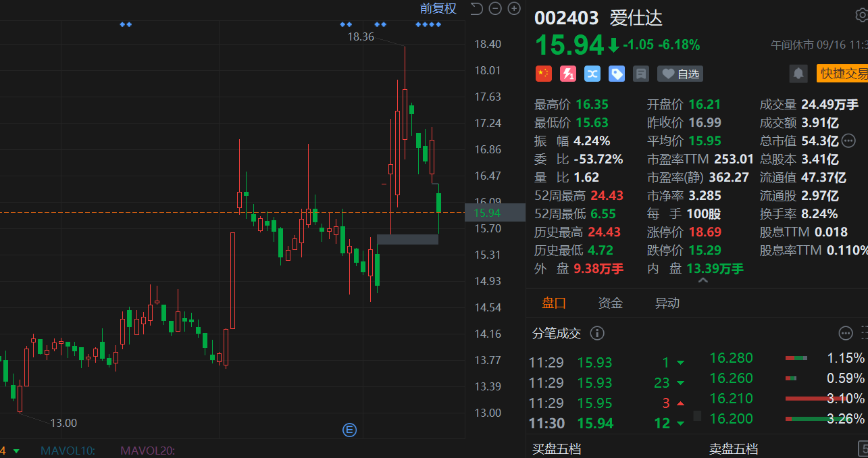
Task: Select the 盘口 tab
Action: point(554,303)
